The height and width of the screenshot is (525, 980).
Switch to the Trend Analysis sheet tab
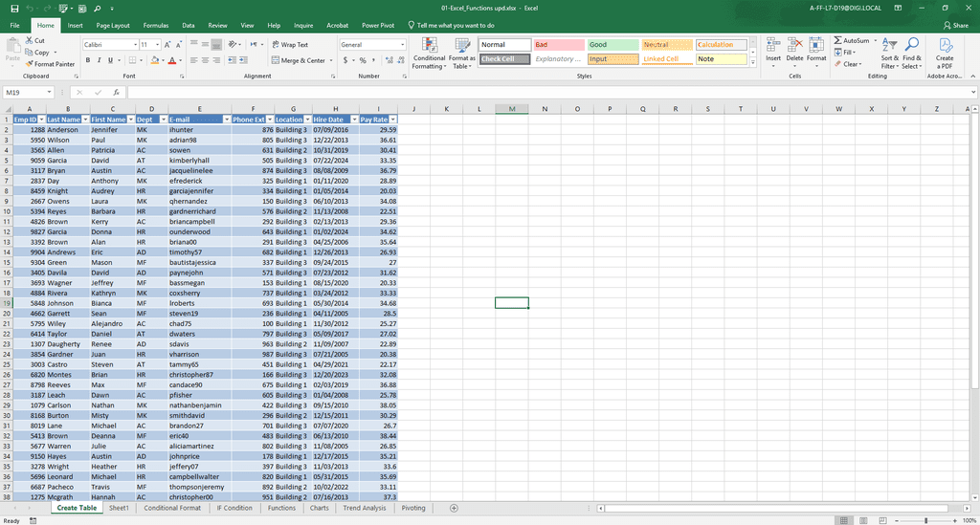pos(365,508)
